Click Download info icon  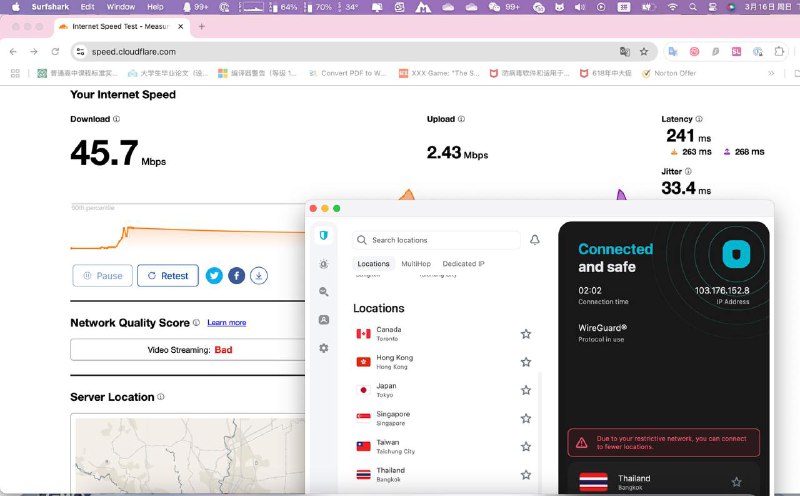point(116,119)
